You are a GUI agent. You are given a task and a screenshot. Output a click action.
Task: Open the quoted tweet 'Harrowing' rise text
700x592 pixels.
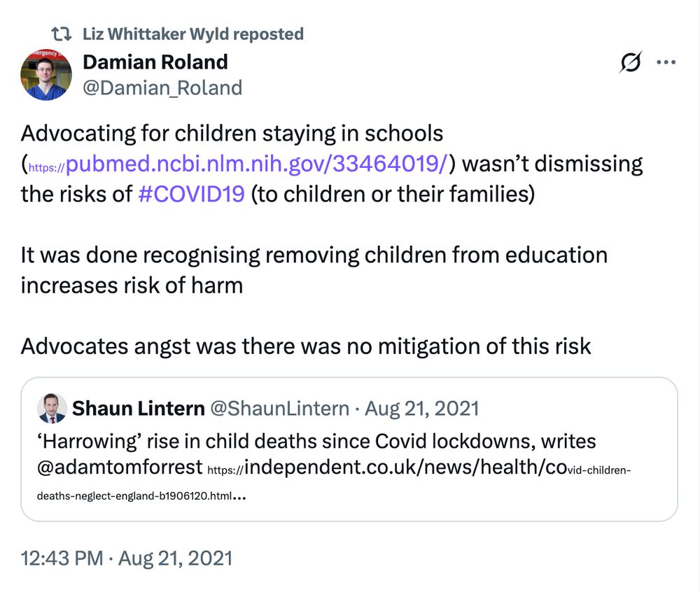click(x=316, y=442)
